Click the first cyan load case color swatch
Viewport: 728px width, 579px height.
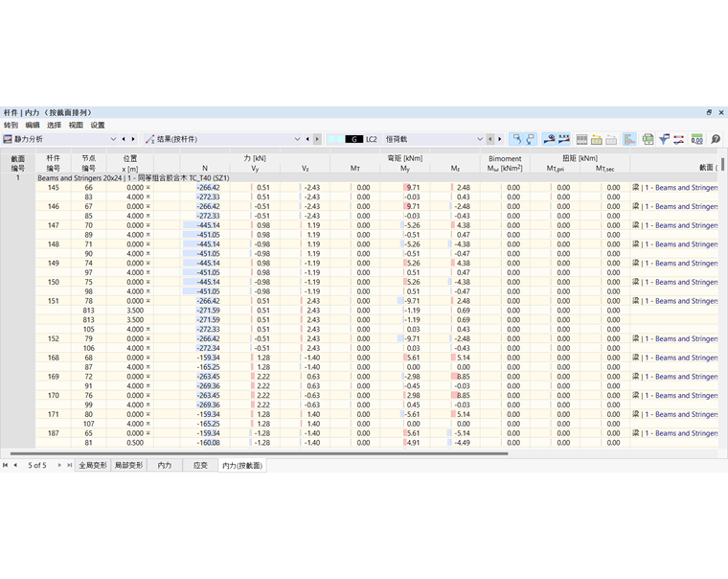point(331,139)
